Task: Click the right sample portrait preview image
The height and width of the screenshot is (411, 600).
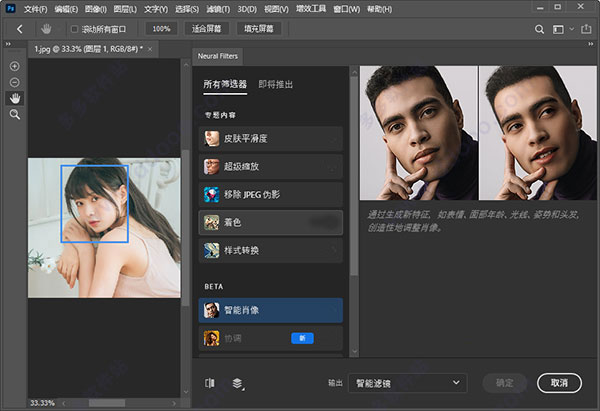Action: (x=538, y=133)
